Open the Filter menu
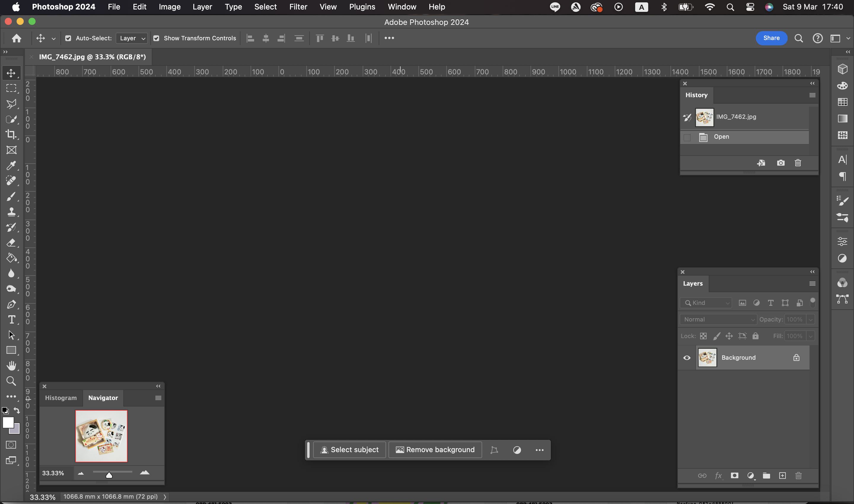854x504 pixels. [x=298, y=7]
